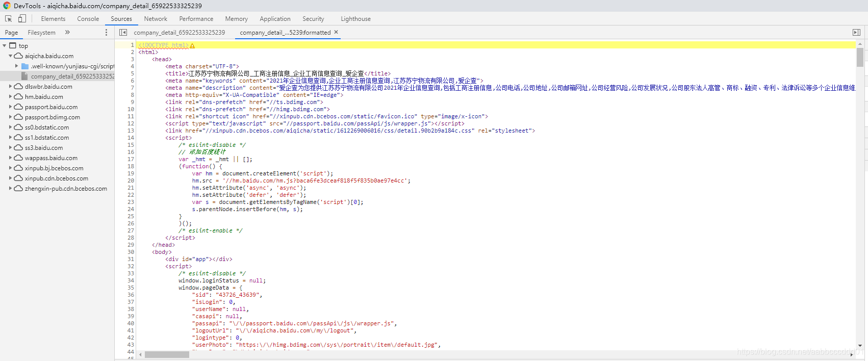Screen dimensions: 868x361
Task: Click the vertical scrollbar up arrow
Action: tap(860, 44)
